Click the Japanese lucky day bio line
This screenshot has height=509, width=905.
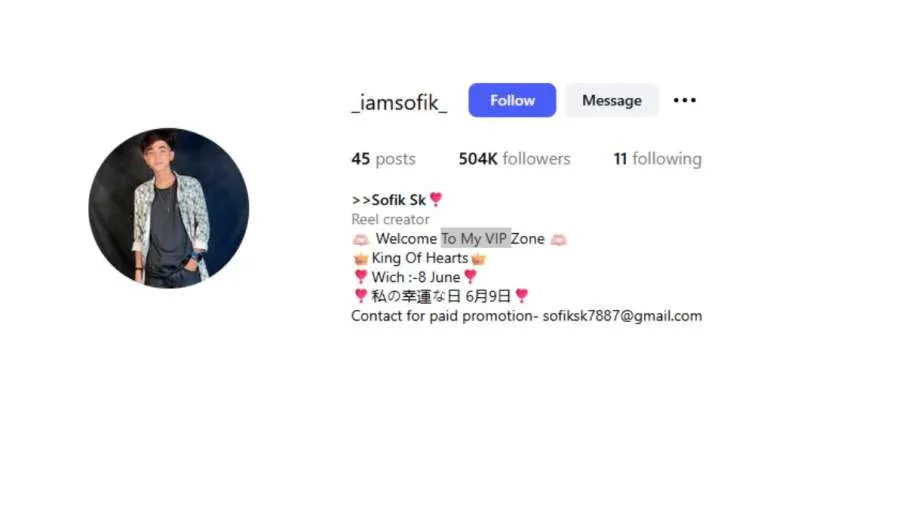441,296
